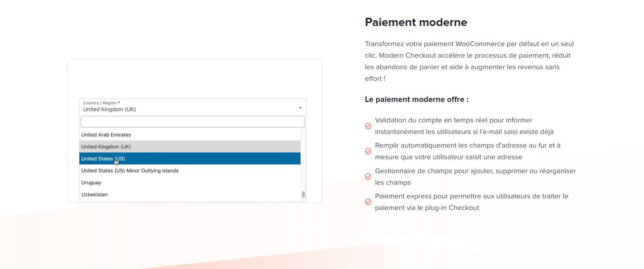
Task: Choose the "United Kingdom (UK)" list option
Action: [x=106, y=147]
